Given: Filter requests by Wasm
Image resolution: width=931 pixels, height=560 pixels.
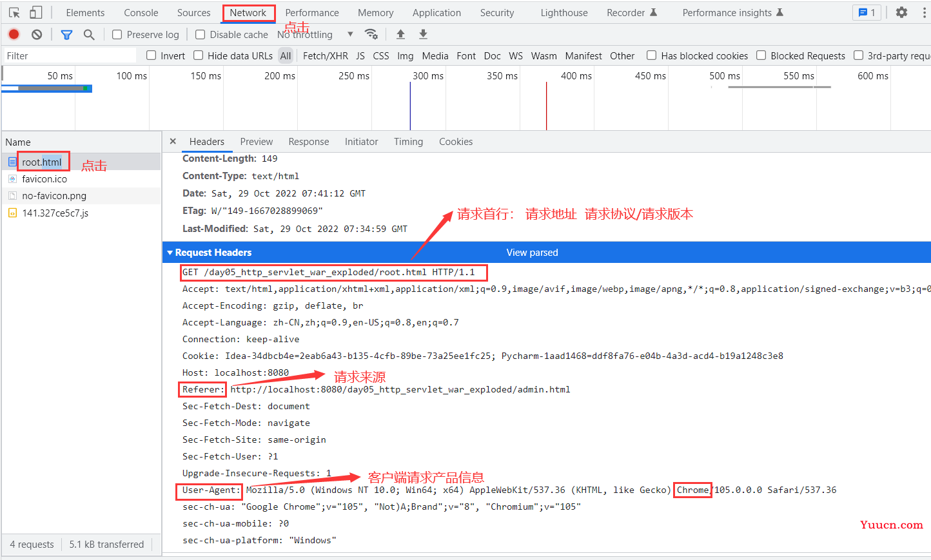Looking at the screenshot, I should point(544,55).
